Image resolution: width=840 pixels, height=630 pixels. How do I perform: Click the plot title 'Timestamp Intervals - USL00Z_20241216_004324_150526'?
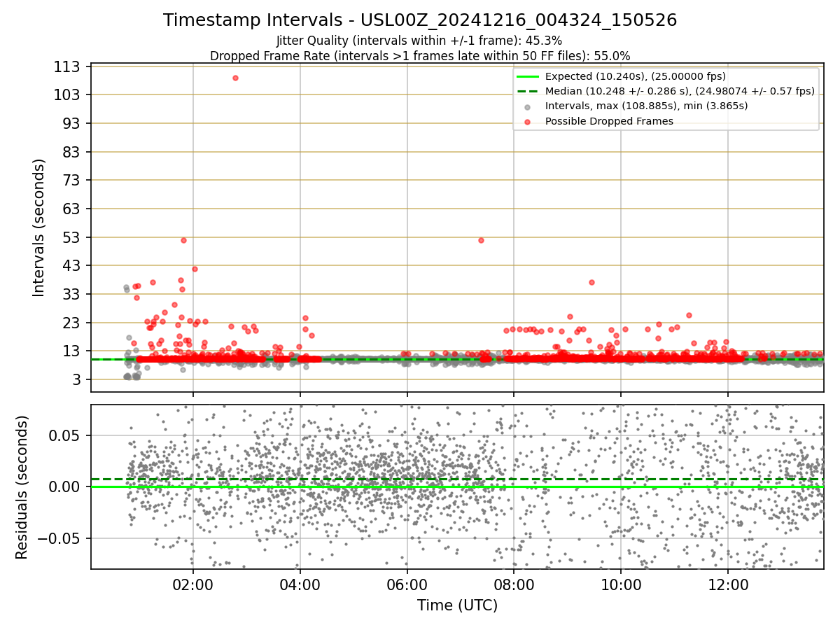pos(420,20)
